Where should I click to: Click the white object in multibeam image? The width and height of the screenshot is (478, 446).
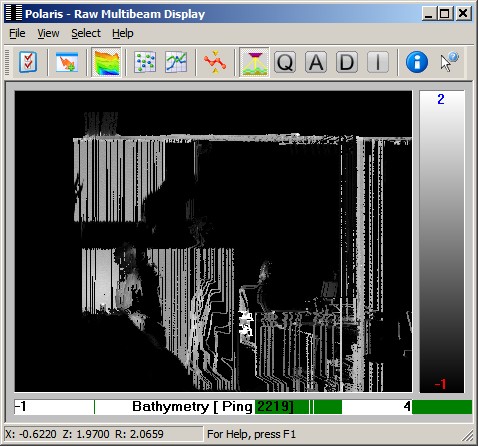tap(246, 323)
